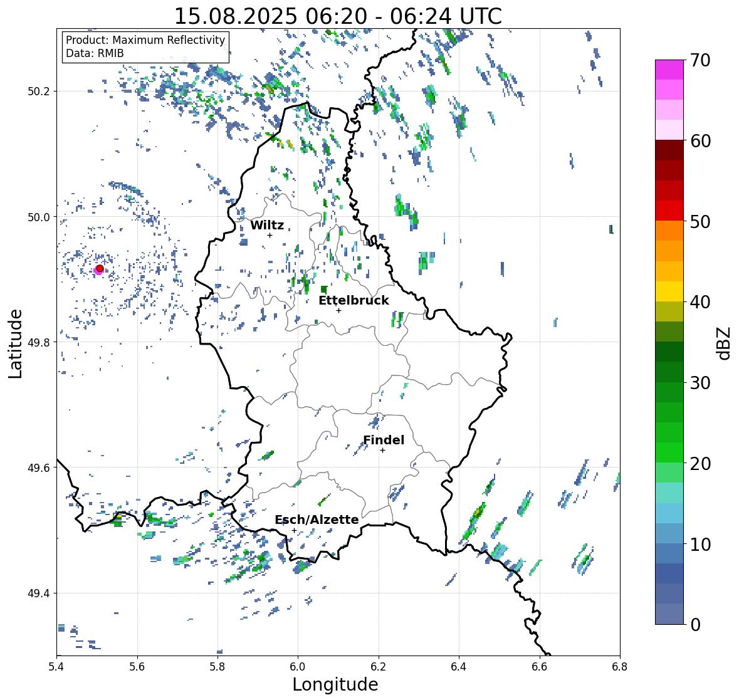Click the 49.6 latitude tick label
739x700 pixels.
[x=39, y=468]
